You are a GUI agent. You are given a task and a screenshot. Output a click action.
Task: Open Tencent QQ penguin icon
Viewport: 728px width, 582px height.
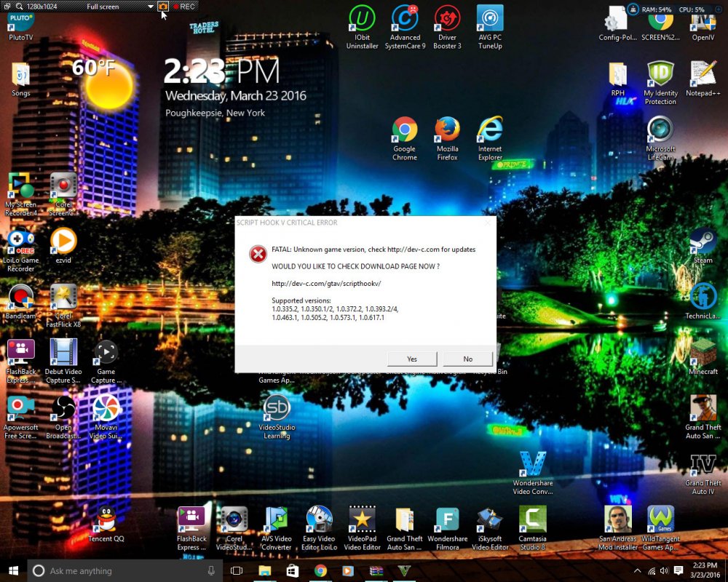106,525
